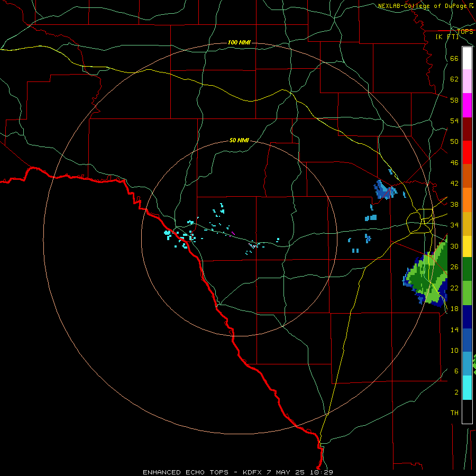
Task: Click the legend value 2
Action: [x=456, y=392]
